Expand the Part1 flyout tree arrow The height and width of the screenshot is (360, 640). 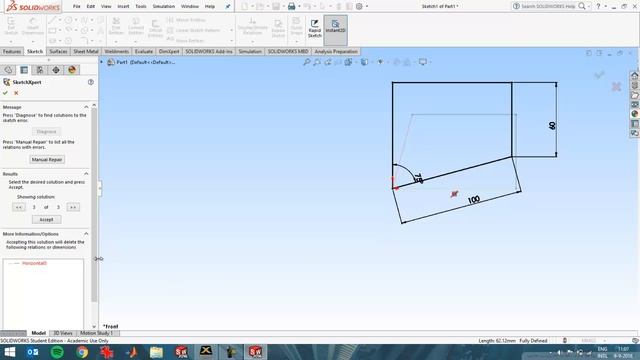pyautogui.click(x=102, y=62)
